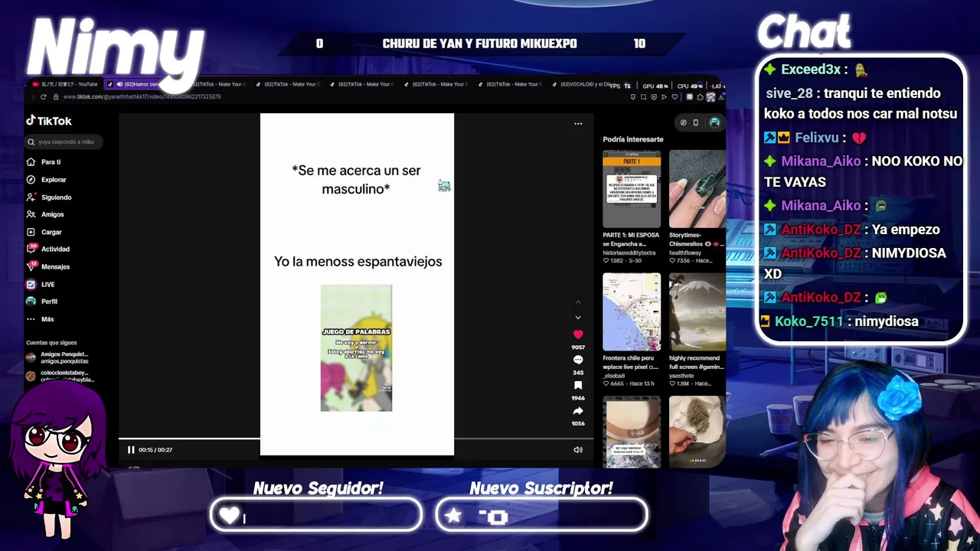Reload the page in browser
980x551 pixels.
click(43, 97)
